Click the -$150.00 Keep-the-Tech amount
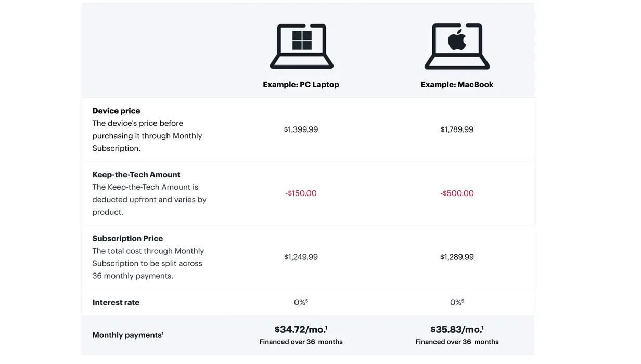 (301, 193)
